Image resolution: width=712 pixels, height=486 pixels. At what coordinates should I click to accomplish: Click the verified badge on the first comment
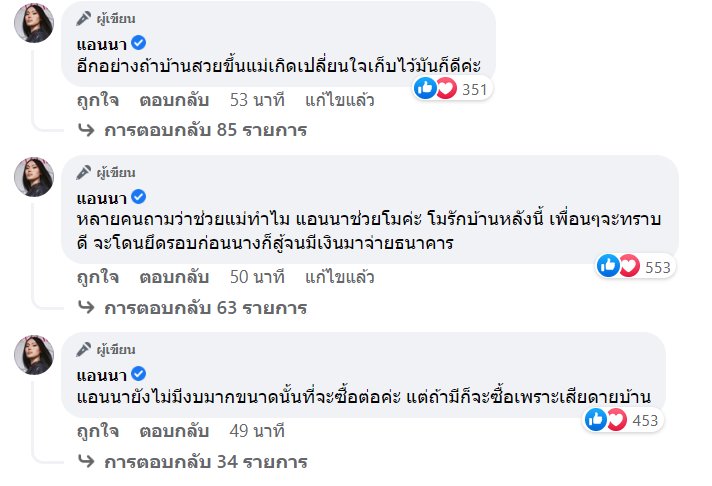point(140,43)
